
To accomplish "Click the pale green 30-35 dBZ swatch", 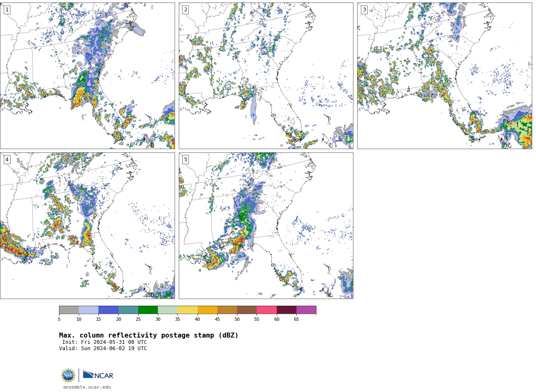I will [x=167, y=310].
